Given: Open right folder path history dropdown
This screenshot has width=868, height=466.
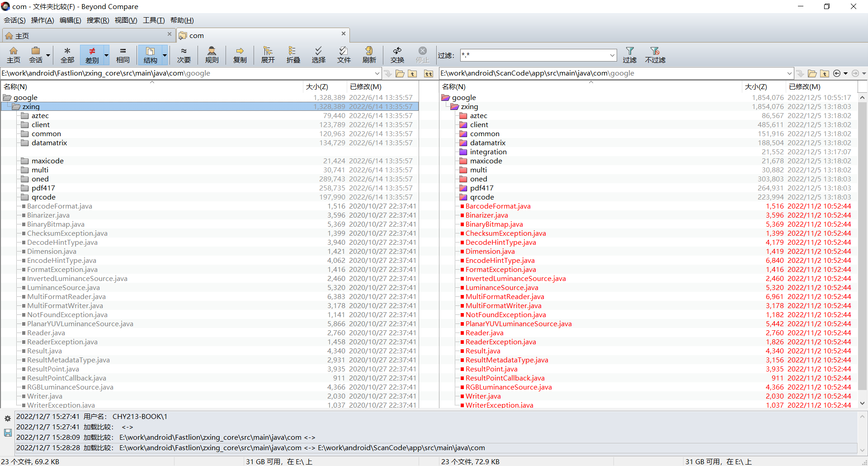Looking at the screenshot, I should (789, 73).
